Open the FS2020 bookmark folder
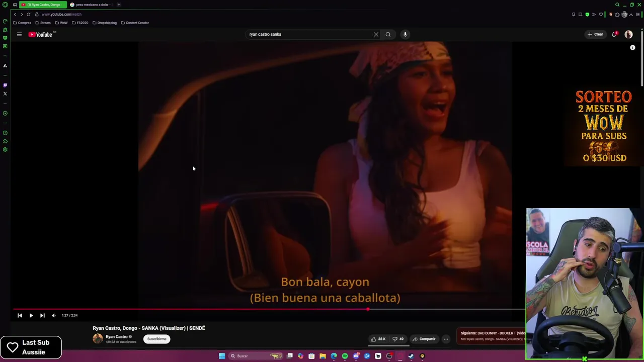Screen dimensions: 644x362 pyautogui.click(x=80, y=23)
